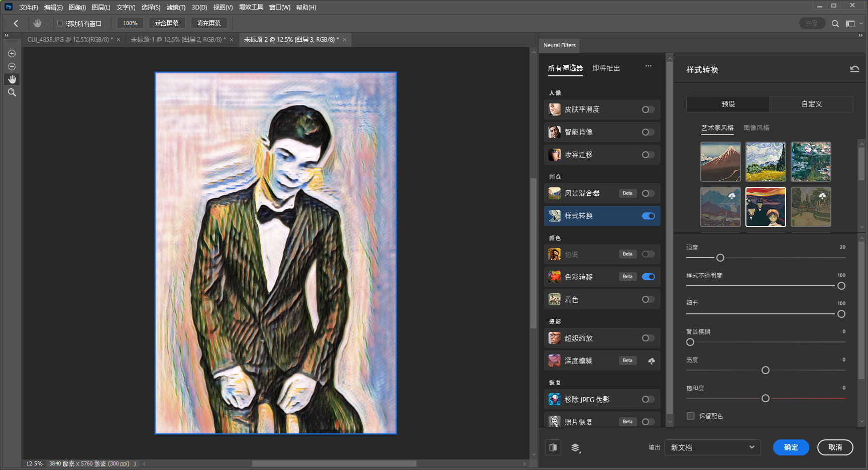Select the zoom in (plus) tool

point(12,54)
